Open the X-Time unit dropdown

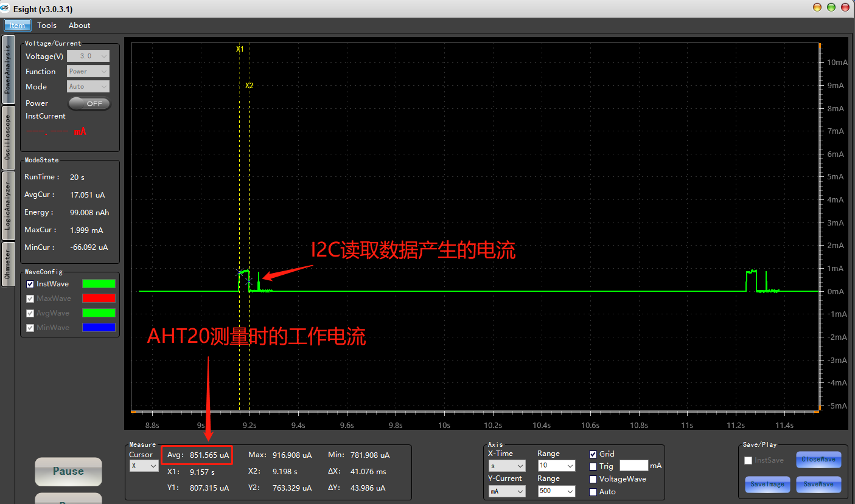[x=506, y=466]
